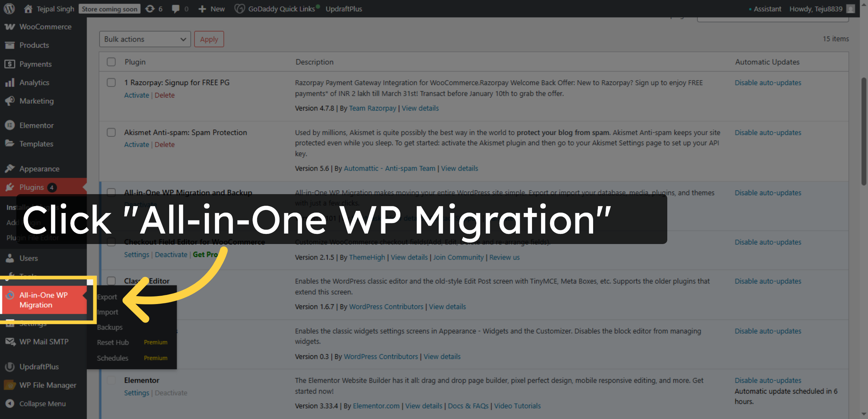
Task: Select Analytics in the sidebar
Action: [34, 82]
